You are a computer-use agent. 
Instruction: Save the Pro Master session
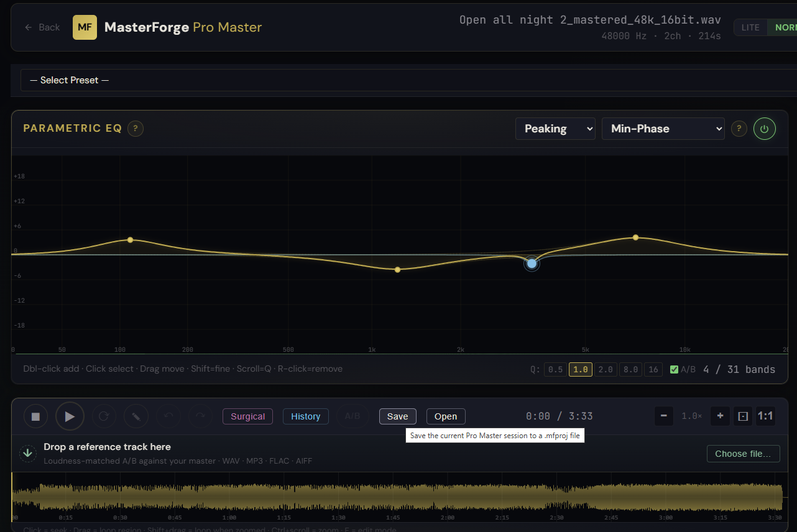(x=398, y=416)
